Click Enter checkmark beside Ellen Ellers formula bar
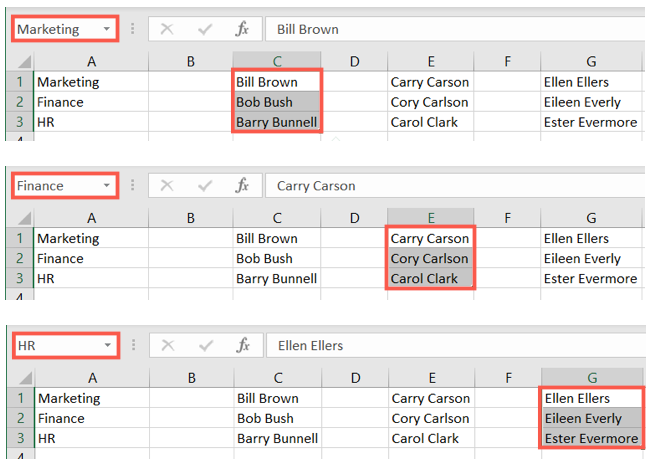650x463 pixels. (x=204, y=345)
